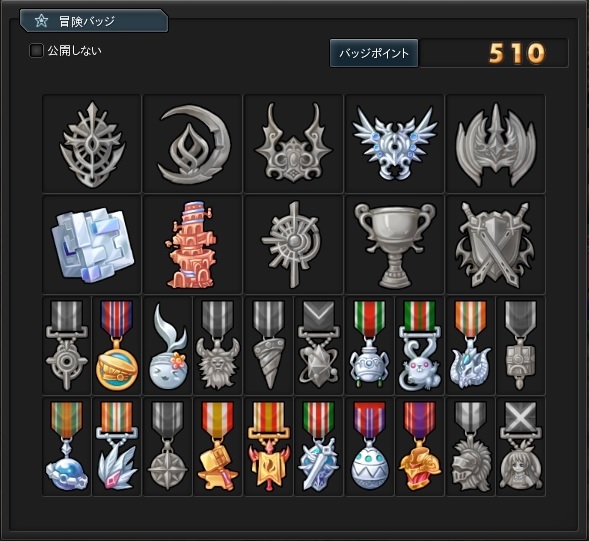Check the 公開しない checkbox

(36, 50)
